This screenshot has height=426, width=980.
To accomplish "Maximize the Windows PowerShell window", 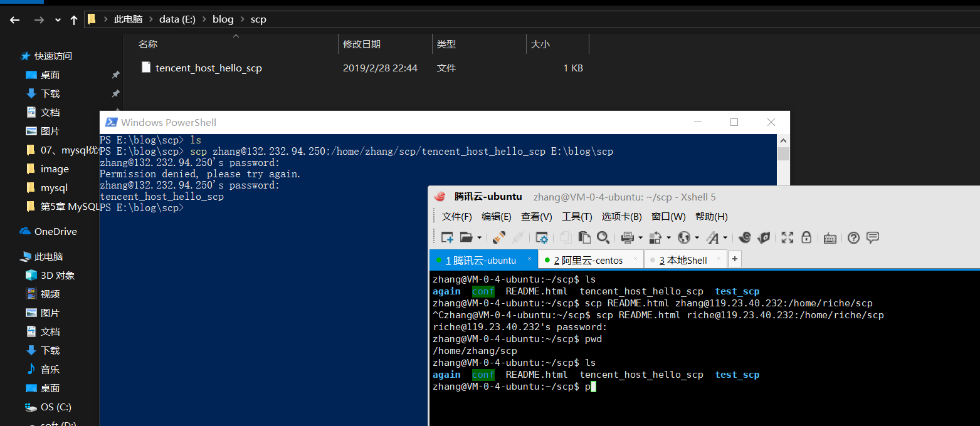I will click(734, 122).
